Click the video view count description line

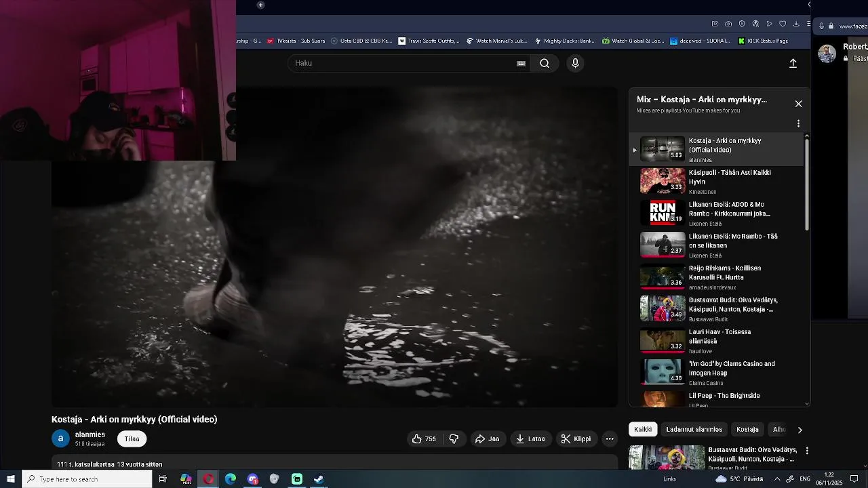(110, 464)
